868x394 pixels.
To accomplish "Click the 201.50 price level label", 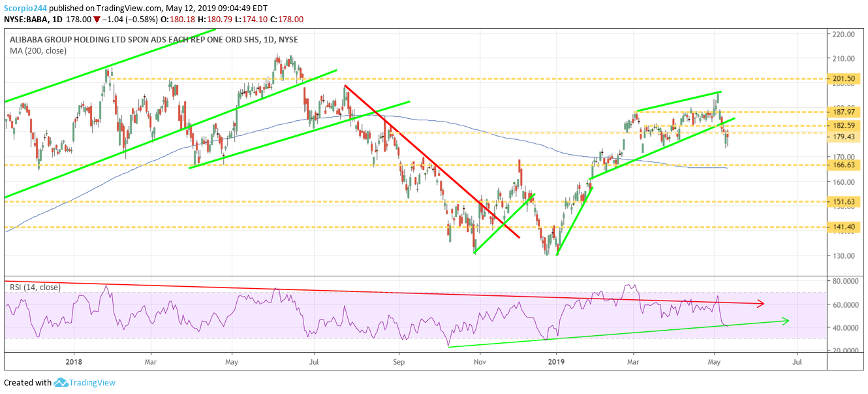I will pos(845,78).
